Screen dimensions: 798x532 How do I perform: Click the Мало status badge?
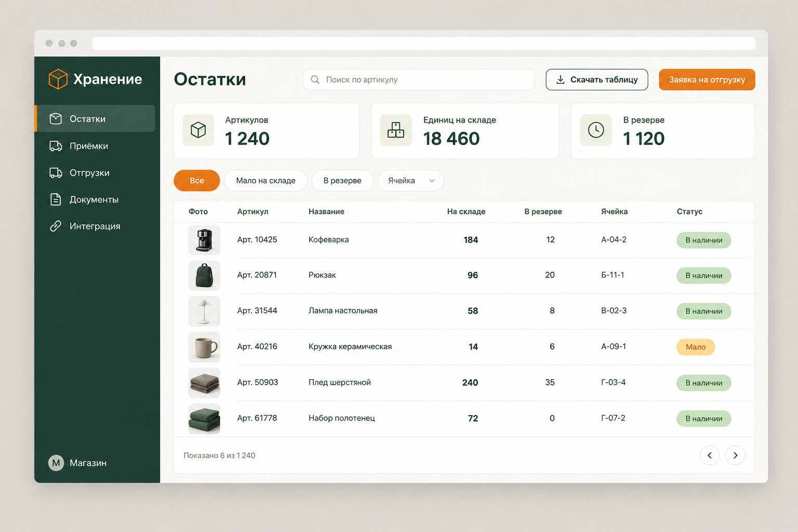(x=696, y=347)
